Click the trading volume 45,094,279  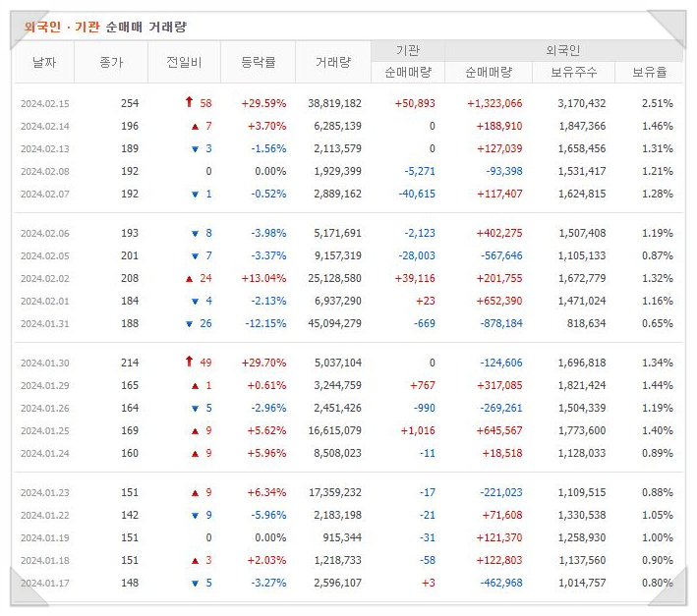coord(334,324)
